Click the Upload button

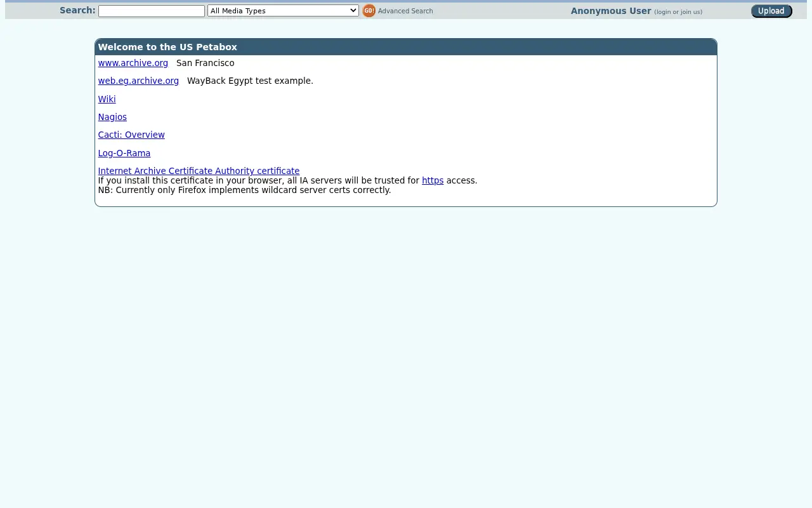coord(771,11)
